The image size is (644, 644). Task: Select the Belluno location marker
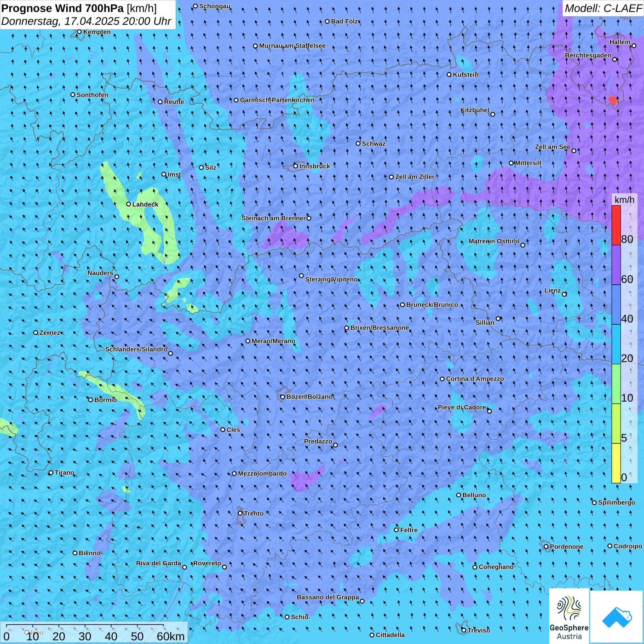(459, 495)
